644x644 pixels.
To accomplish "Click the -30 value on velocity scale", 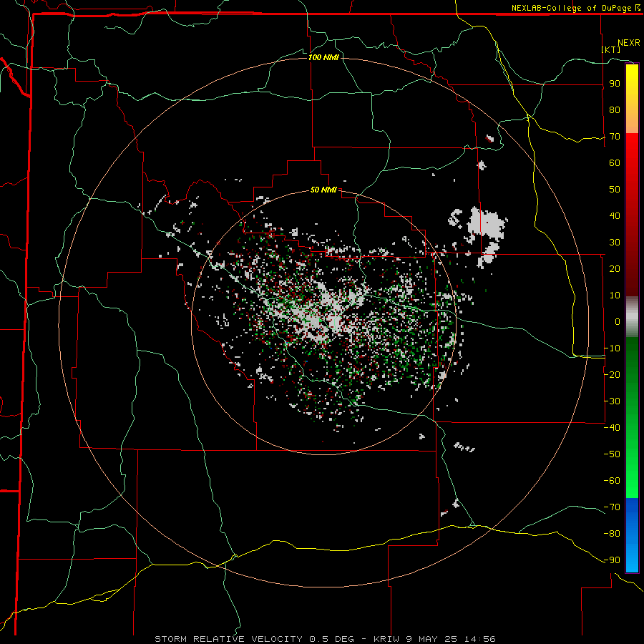I will (x=612, y=401).
